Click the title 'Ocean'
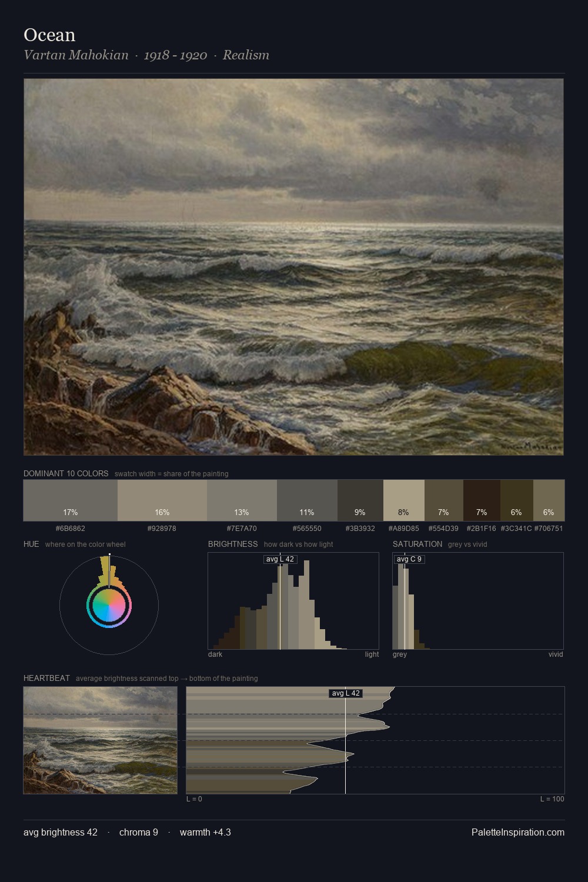Screen dimensions: 588x882 click(49, 35)
